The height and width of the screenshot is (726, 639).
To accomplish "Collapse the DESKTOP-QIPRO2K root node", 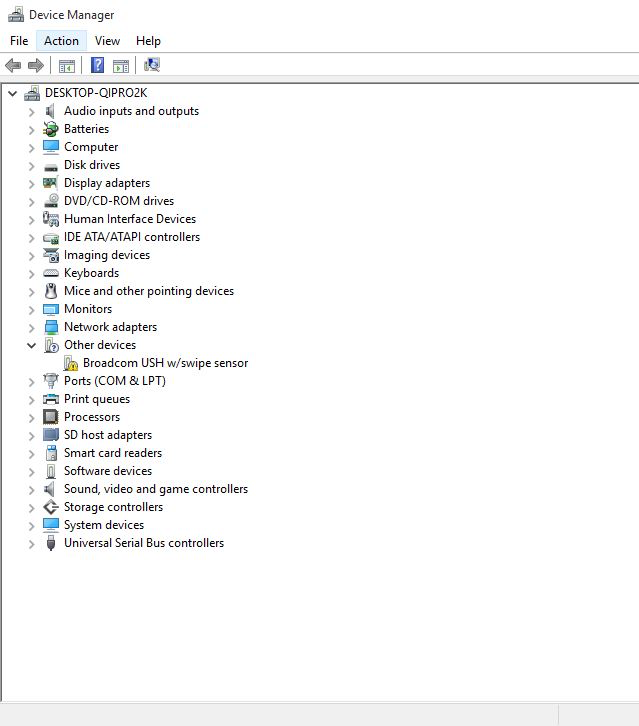I will click(x=13, y=94).
